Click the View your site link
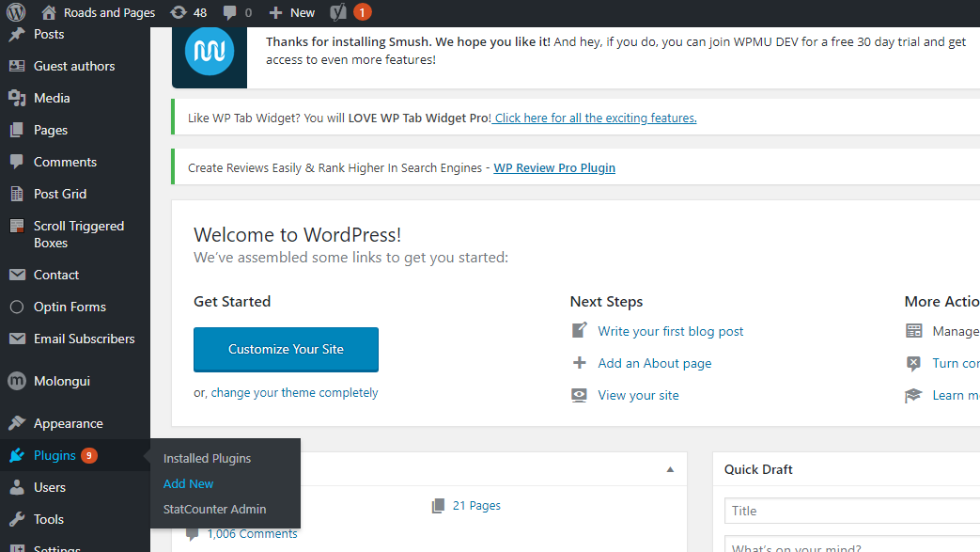 [638, 395]
